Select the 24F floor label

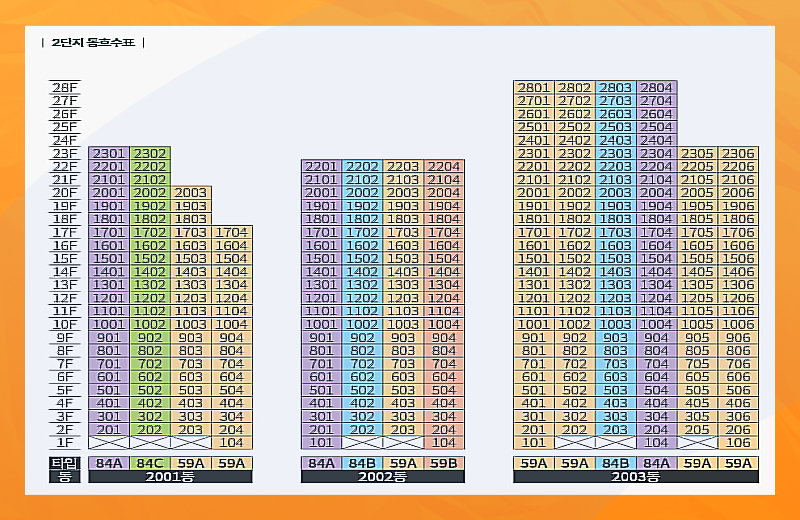pyautogui.click(x=65, y=140)
